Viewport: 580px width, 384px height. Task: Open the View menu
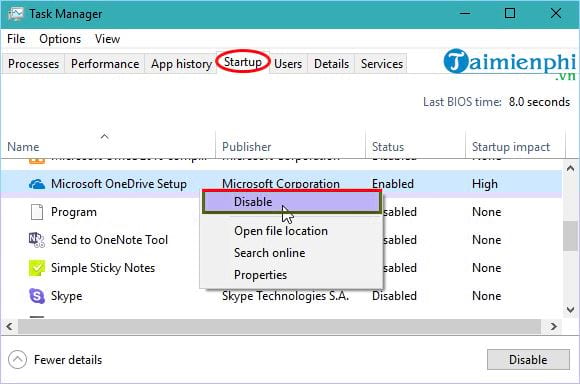(x=107, y=39)
